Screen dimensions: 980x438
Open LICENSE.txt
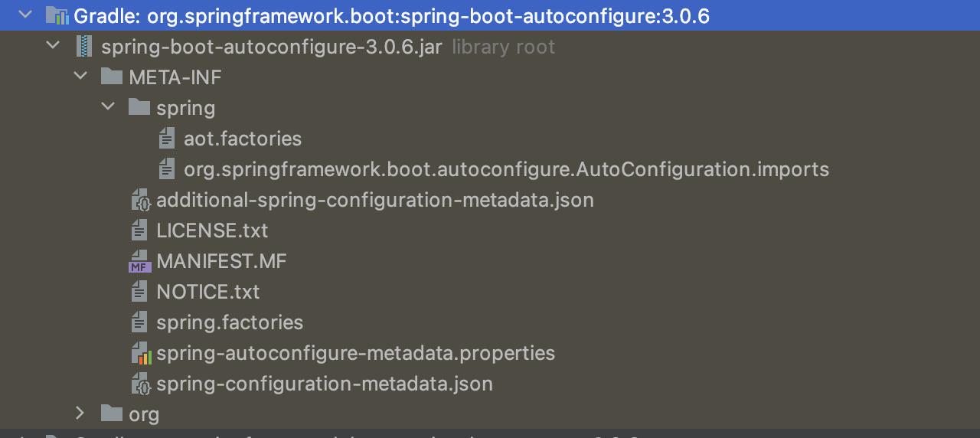(212, 230)
